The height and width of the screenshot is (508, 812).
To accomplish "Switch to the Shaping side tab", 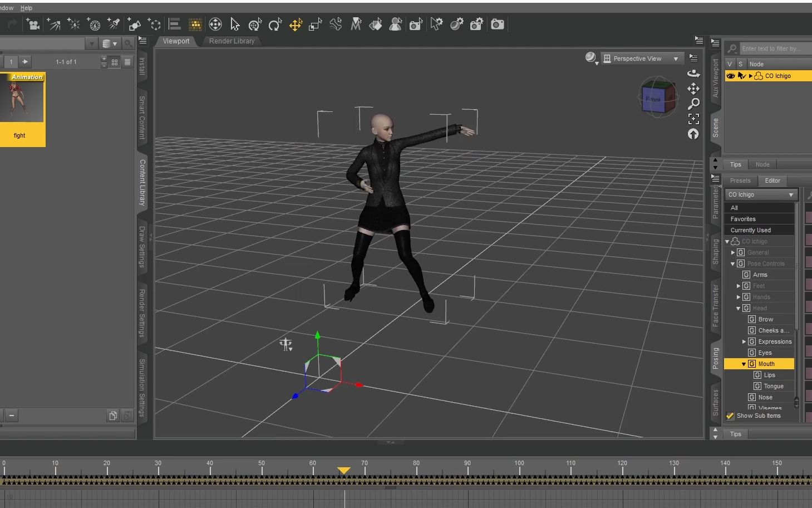I will (x=716, y=252).
